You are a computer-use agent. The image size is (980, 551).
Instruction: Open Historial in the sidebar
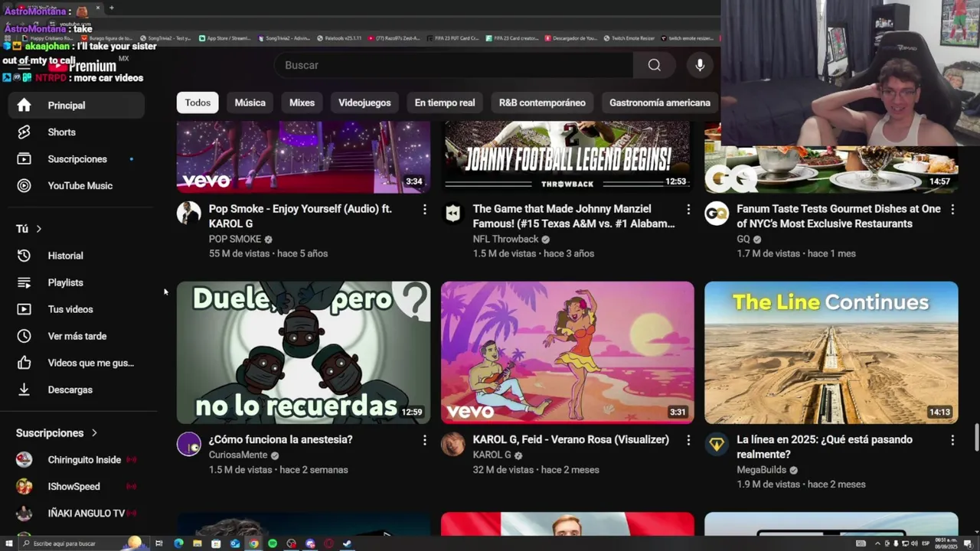click(76, 256)
